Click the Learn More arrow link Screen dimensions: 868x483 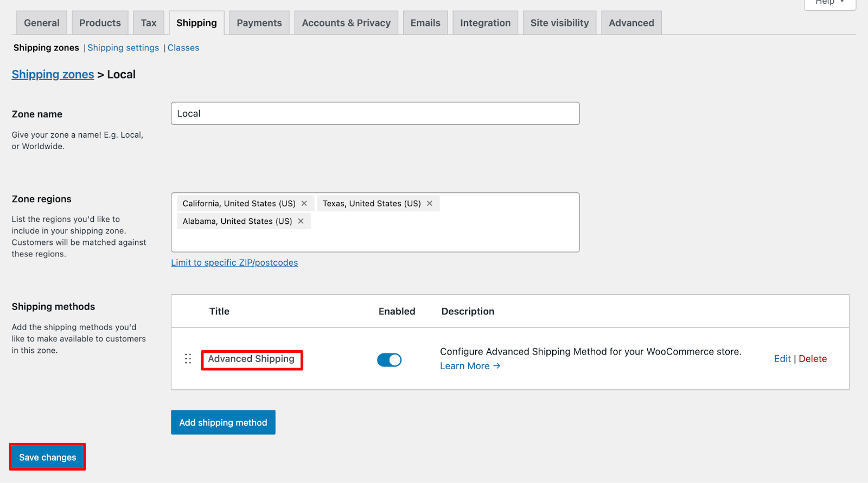470,366
